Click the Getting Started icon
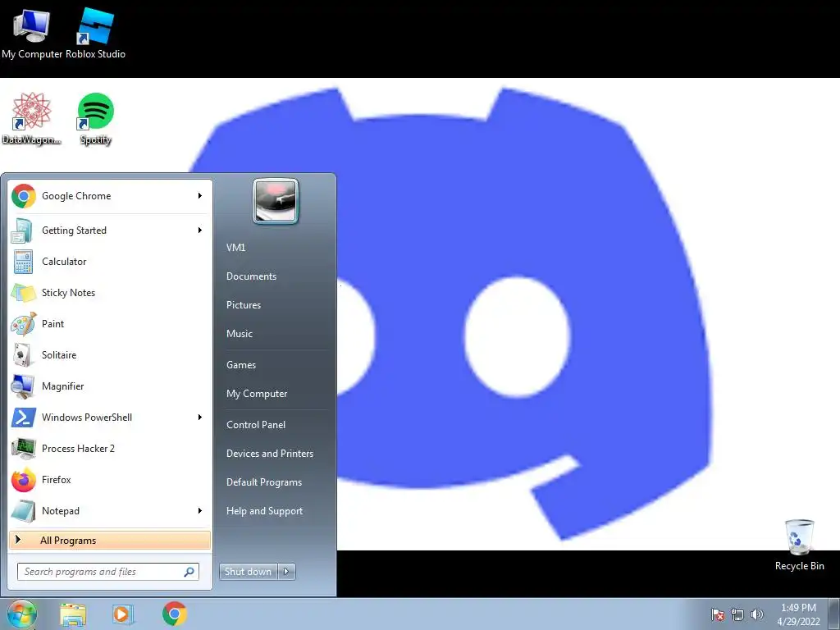 (x=24, y=231)
